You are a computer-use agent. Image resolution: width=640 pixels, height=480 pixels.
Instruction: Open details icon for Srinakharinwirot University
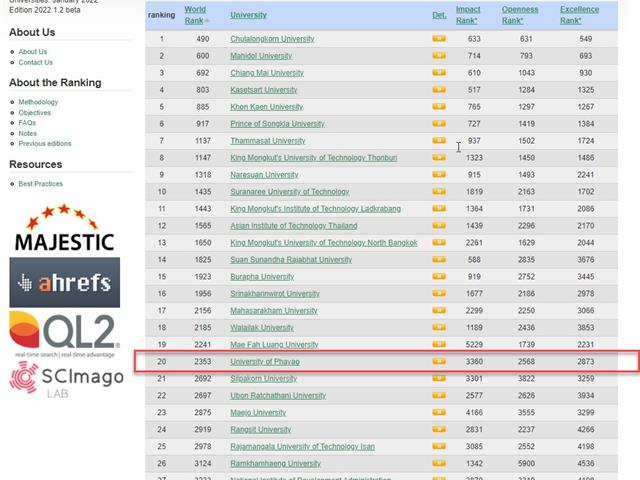click(439, 293)
